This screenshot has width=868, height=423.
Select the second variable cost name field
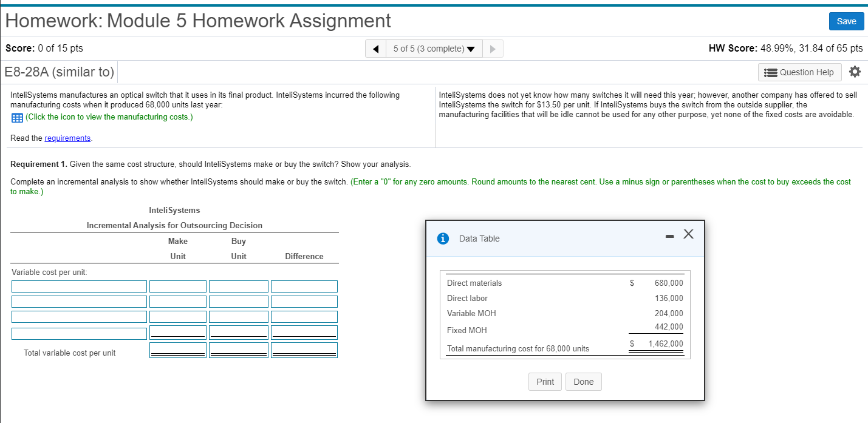coord(79,301)
